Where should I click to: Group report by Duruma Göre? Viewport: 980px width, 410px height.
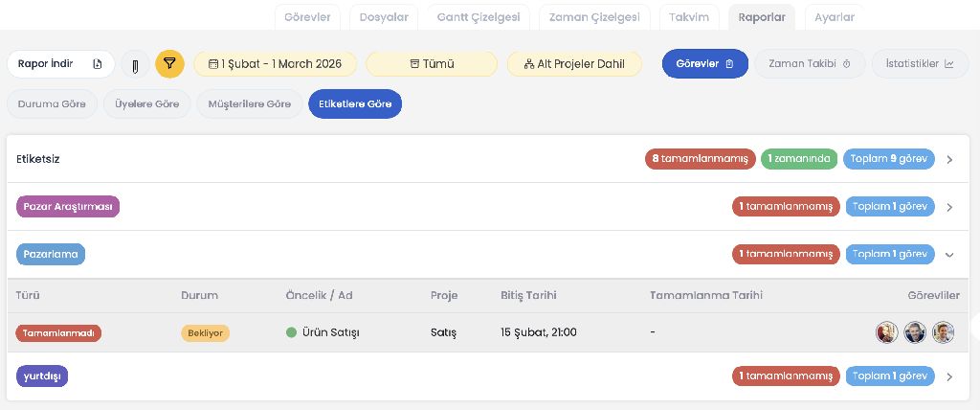coord(52,104)
